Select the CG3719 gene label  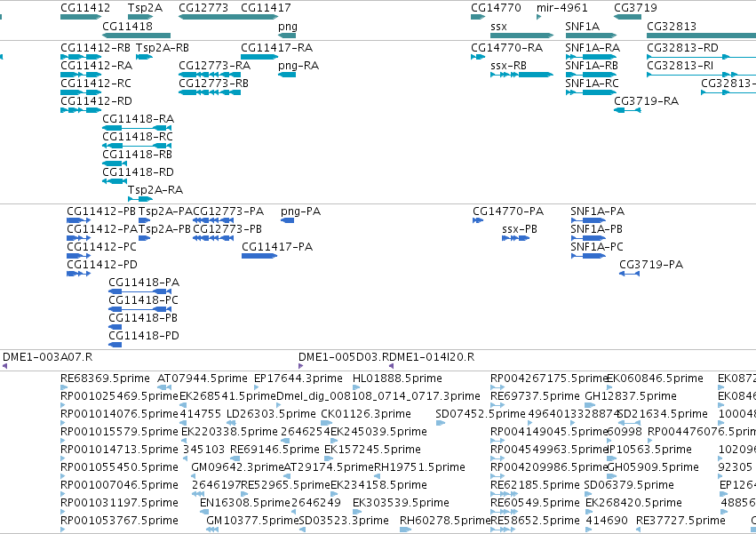(x=635, y=8)
